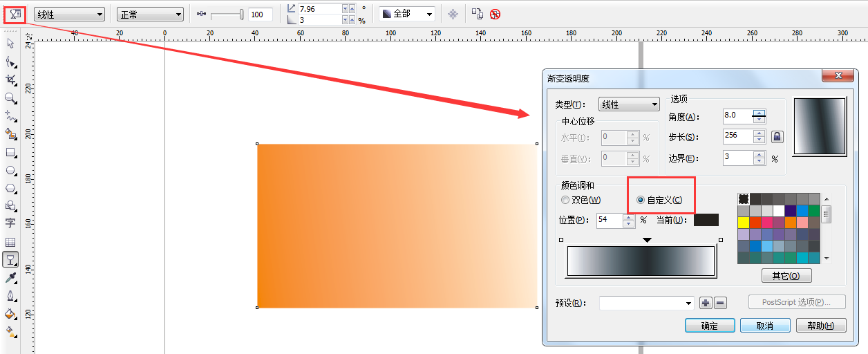Viewport: 868px width, 354px height.
Task: Click the minus button to remove a preset
Action: point(719,303)
